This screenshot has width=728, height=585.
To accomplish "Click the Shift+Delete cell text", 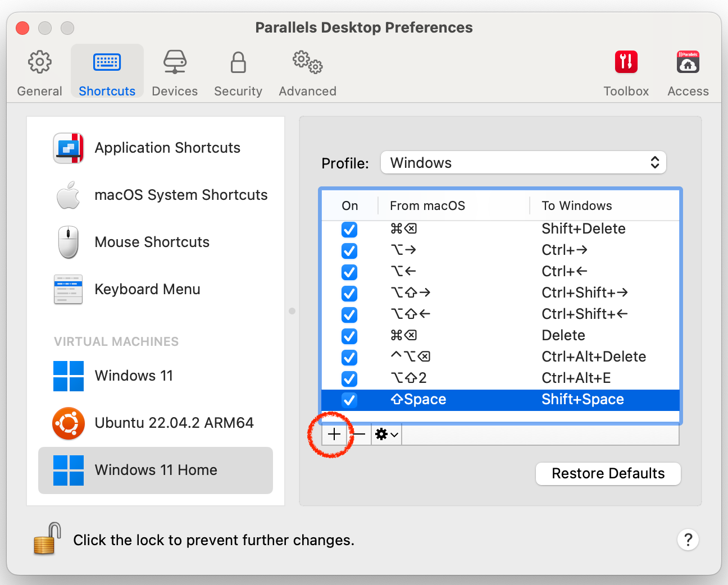I will click(584, 228).
